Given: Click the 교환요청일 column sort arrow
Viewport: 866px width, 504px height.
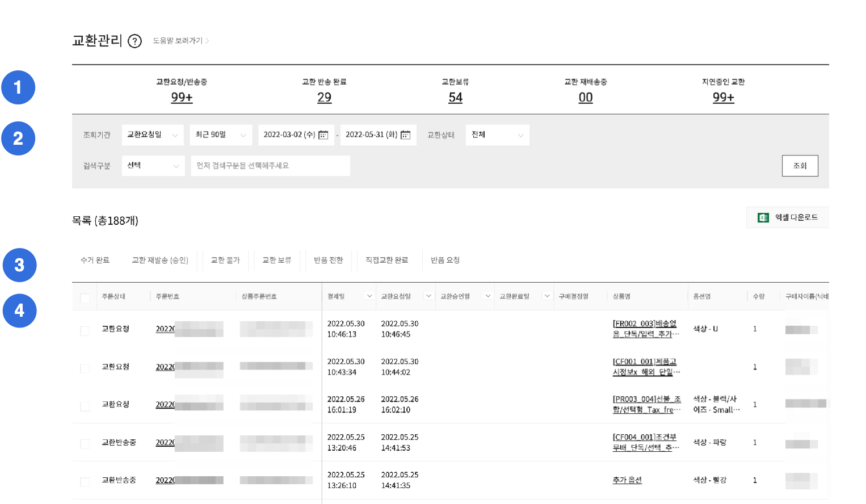Looking at the screenshot, I should point(428,296).
